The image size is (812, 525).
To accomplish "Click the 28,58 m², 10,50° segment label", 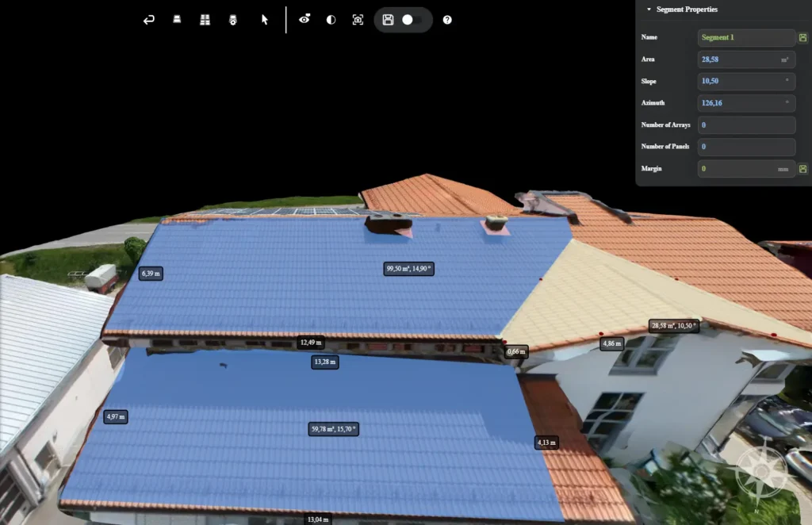I will (x=674, y=326).
